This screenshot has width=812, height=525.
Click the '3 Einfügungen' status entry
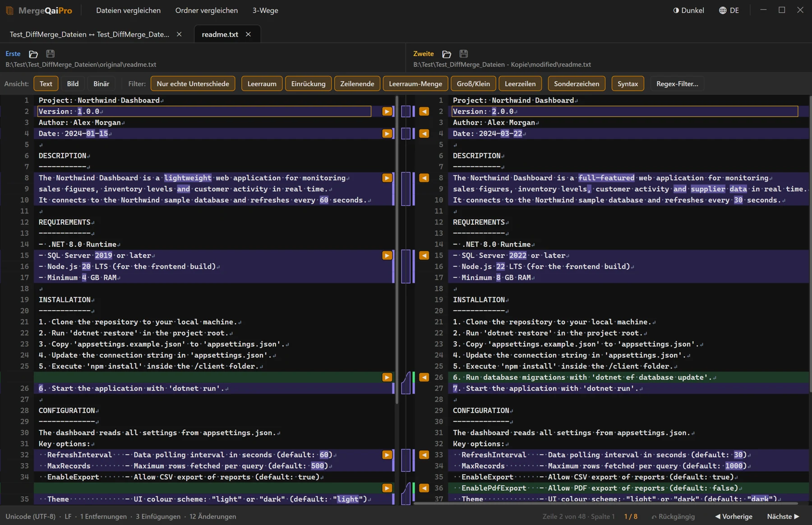coord(158,516)
